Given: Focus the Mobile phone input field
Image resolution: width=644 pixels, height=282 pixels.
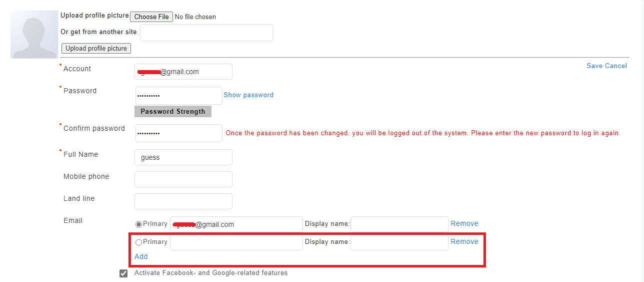Looking at the screenshot, I should pyautogui.click(x=183, y=179).
